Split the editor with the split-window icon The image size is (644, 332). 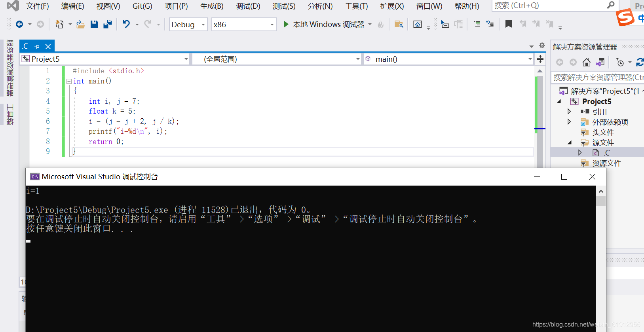coord(540,59)
